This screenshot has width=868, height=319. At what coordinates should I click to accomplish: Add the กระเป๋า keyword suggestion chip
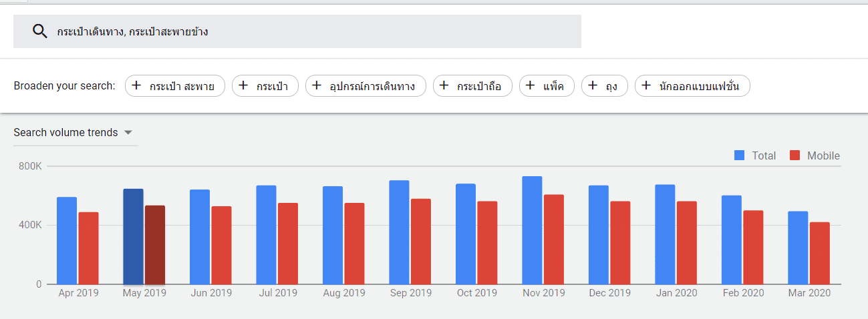pyautogui.click(x=265, y=86)
